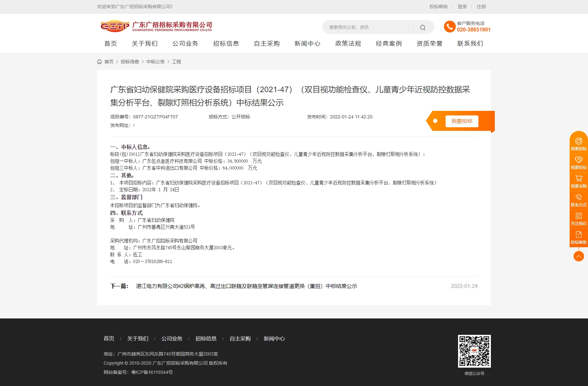Go to 首页 text in breadcrumb

pos(109,62)
